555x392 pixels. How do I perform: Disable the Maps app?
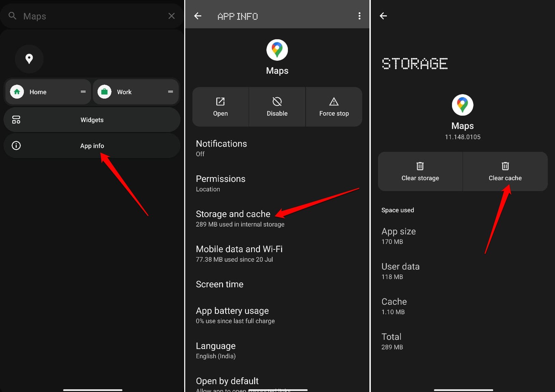click(x=277, y=107)
